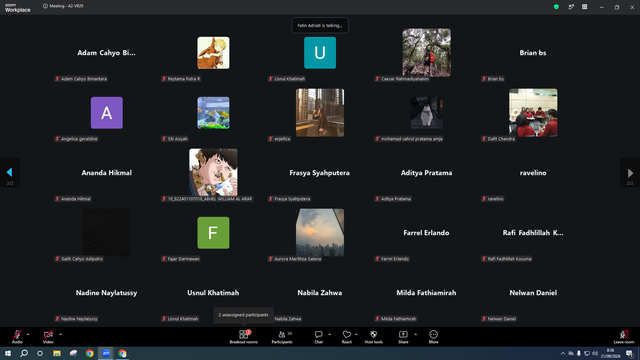Open the Windows Start menu

pyautogui.click(x=8, y=353)
